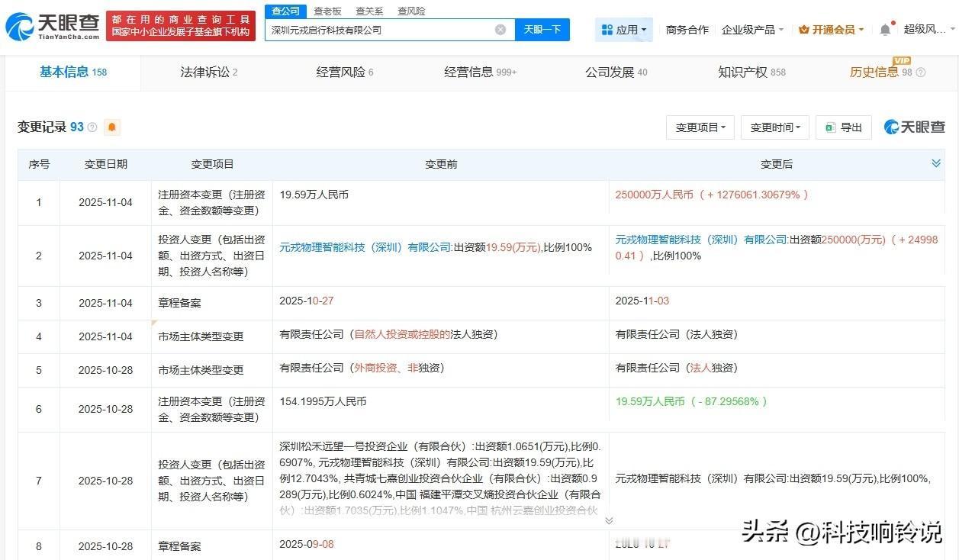Click 2025-09-08 date in row 8
959x560 pixels.
coord(307,544)
